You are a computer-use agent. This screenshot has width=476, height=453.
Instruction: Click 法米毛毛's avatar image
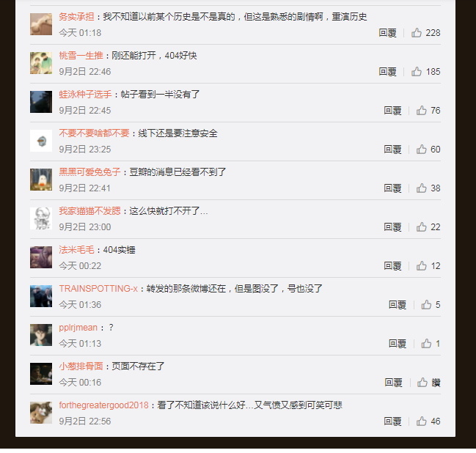click(x=41, y=257)
